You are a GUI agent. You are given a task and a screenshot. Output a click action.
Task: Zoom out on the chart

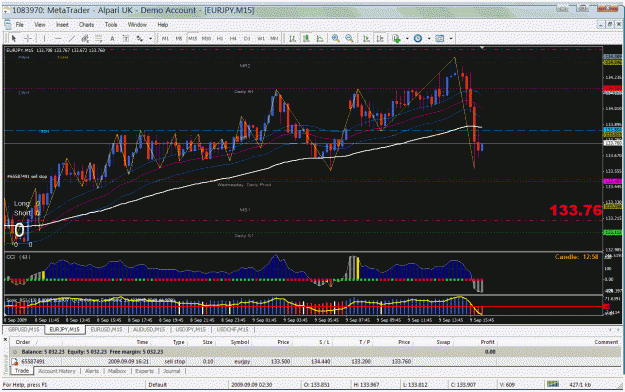pos(349,38)
